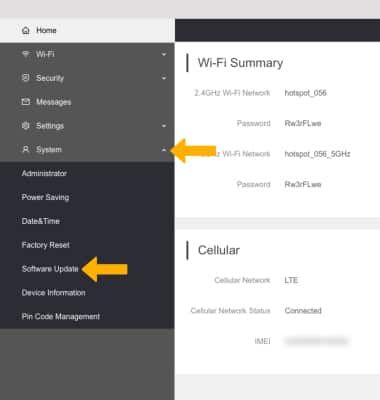Viewport: 380px width, 400px height.
Task: Click the Messages envelope icon
Action: pyautogui.click(x=26, y=102)
